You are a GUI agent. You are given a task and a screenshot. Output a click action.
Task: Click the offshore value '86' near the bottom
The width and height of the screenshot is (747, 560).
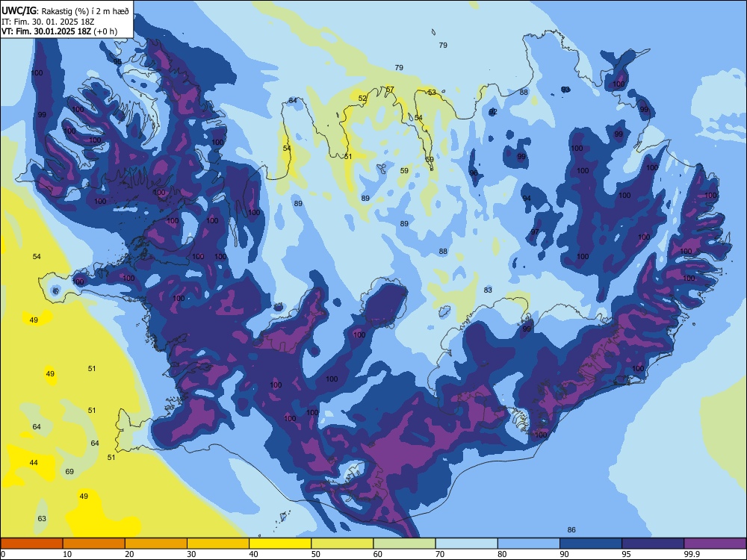point(571,529)
